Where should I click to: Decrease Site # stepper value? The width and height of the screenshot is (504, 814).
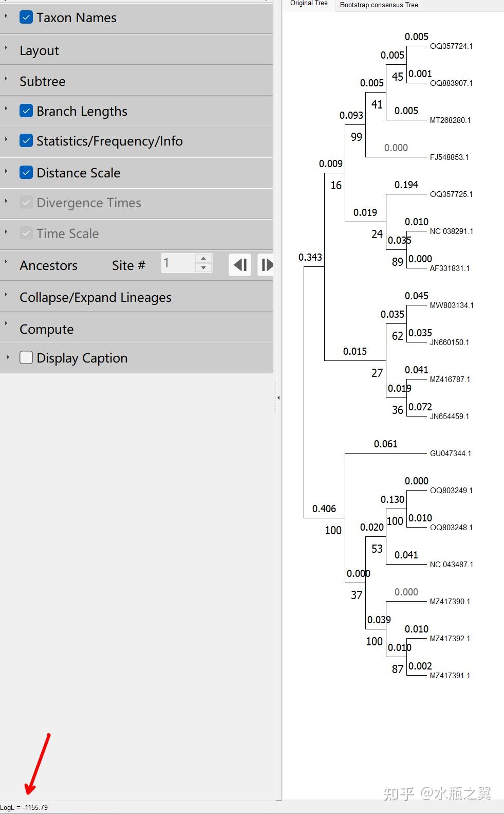(204, 268)
